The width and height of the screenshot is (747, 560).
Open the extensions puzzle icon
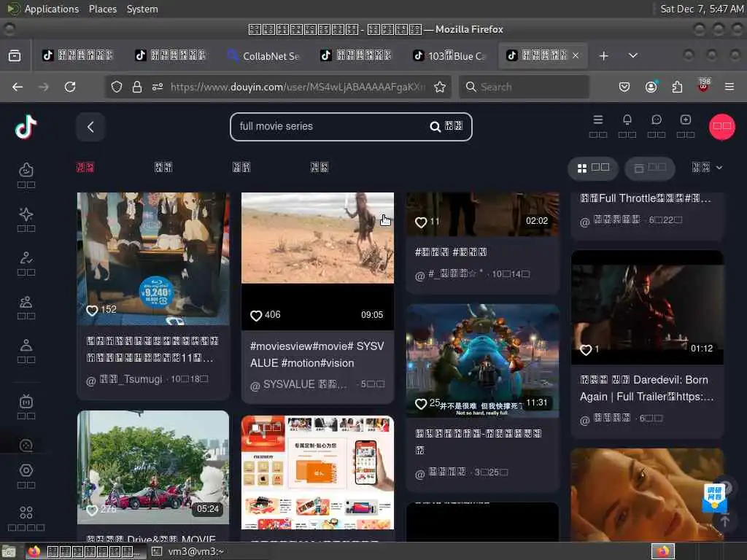pos(677,87)
